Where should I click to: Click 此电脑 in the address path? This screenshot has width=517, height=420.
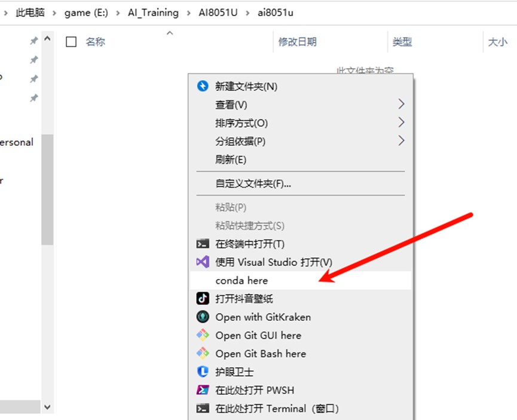click(x=30, y=13)
